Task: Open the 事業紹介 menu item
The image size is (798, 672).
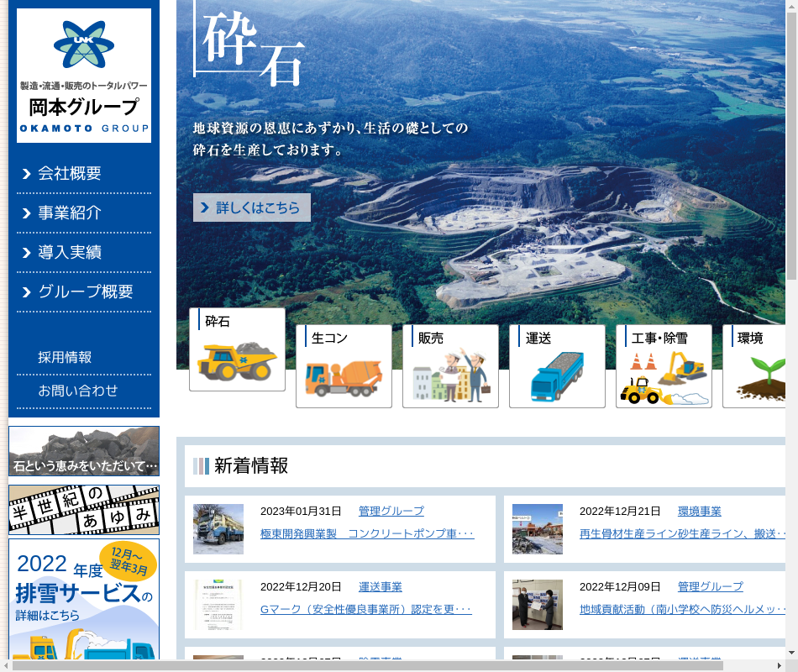Action: point(70,213)
